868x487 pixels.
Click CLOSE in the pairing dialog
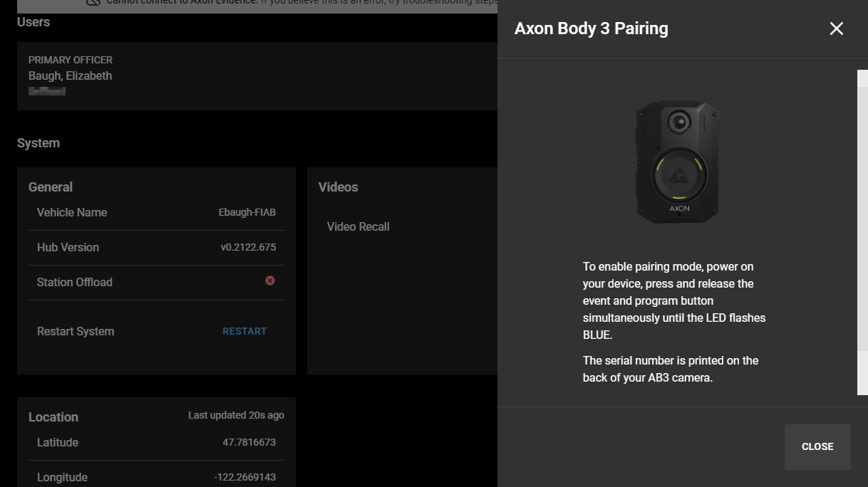tap(817, 446)
